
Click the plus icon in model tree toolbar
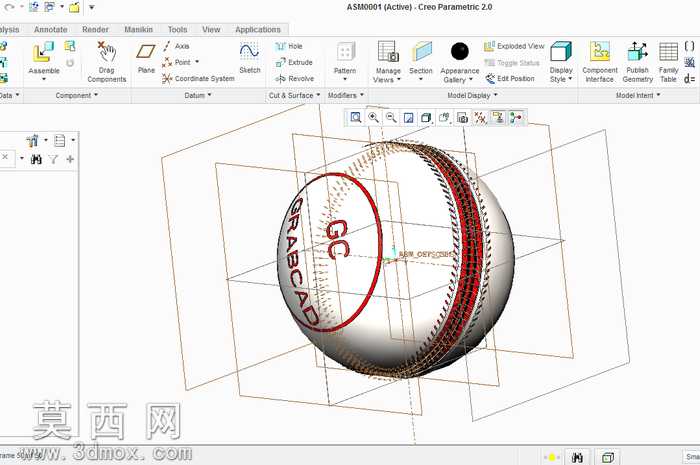tap(70, 159)
